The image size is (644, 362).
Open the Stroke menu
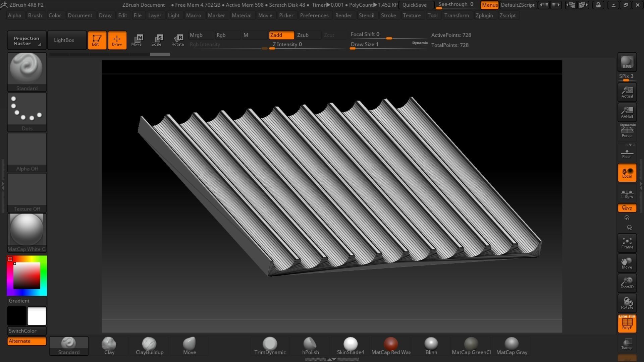[388, 15]
